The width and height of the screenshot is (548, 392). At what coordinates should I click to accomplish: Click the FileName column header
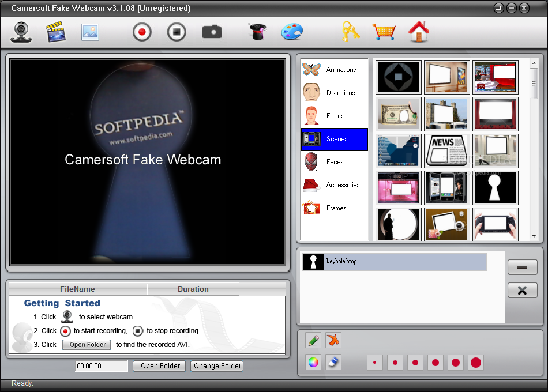(78, 289)
